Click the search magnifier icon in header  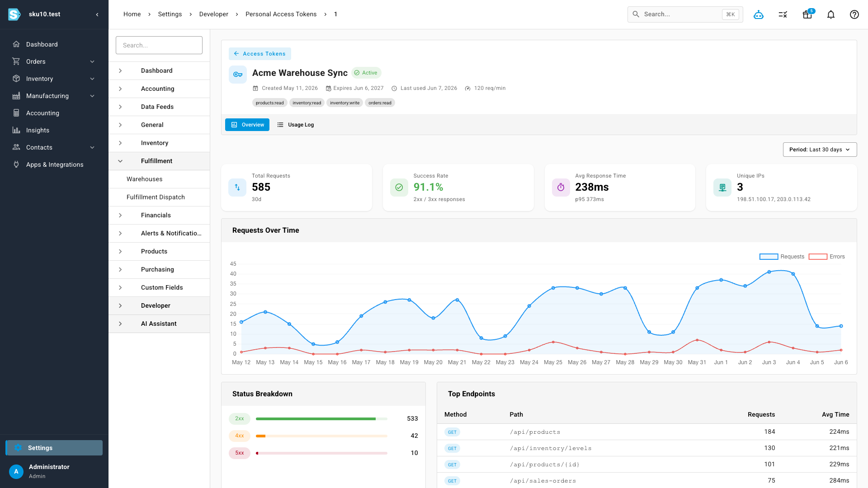click(636, 14)
